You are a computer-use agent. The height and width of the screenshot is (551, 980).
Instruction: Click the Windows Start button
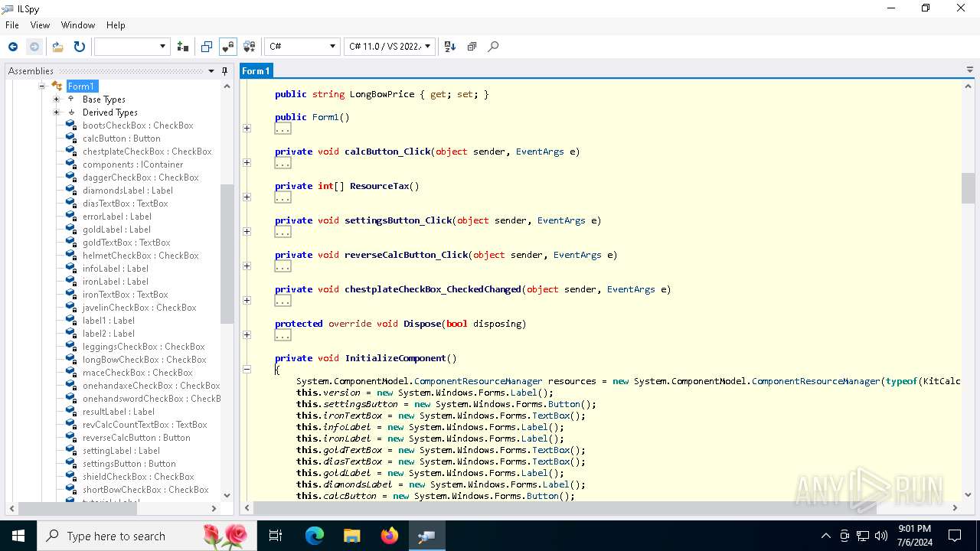(18, 536)
